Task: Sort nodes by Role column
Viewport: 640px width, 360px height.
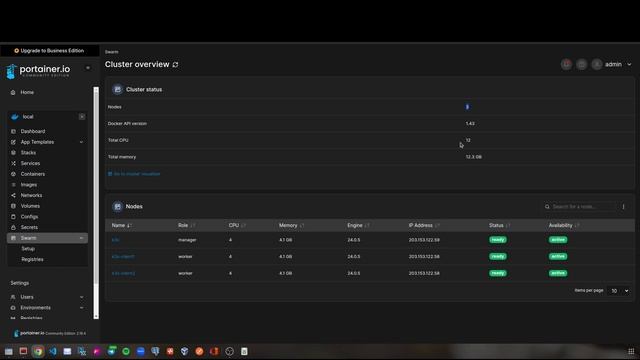Action: coord(187,225)
